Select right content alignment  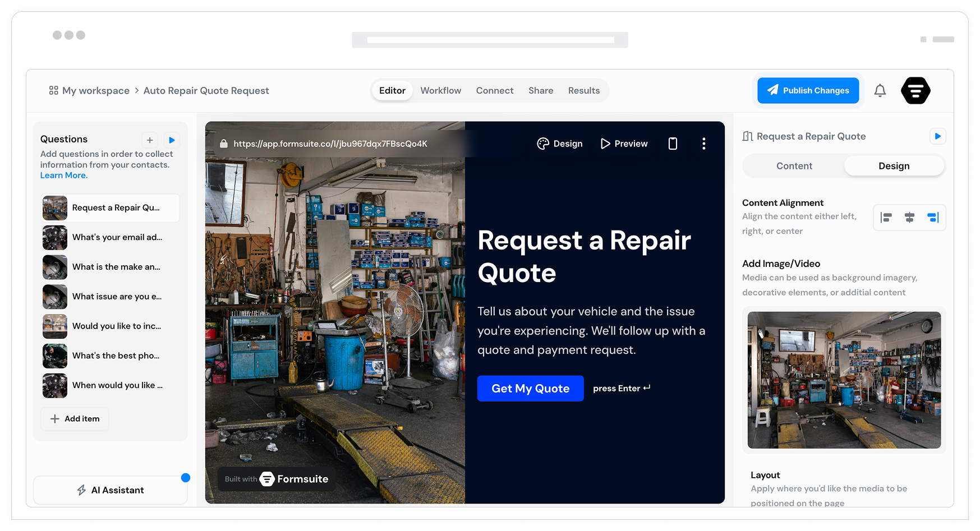click(933, 218)
